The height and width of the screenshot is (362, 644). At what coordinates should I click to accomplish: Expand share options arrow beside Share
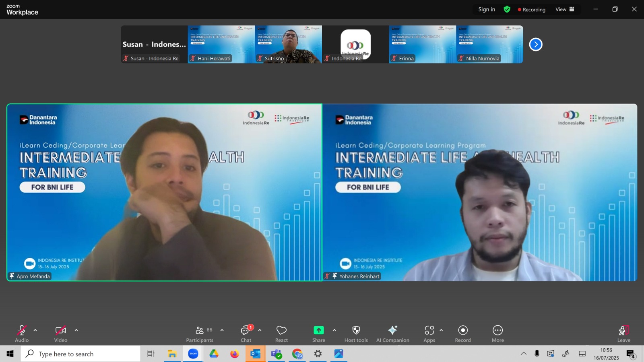(334, 330)
